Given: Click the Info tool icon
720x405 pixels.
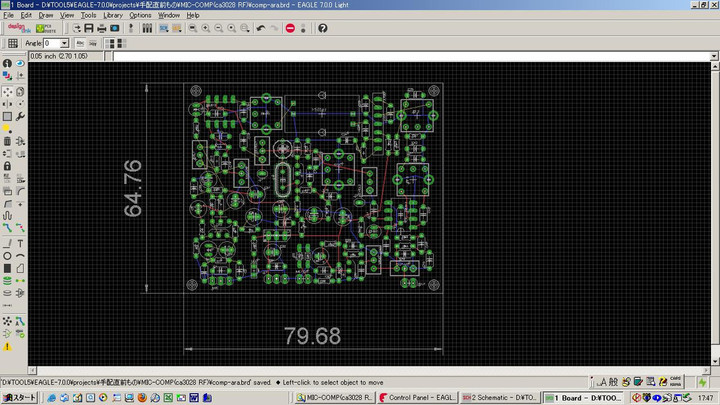Looking at the screenshot, I should point(7,63).
